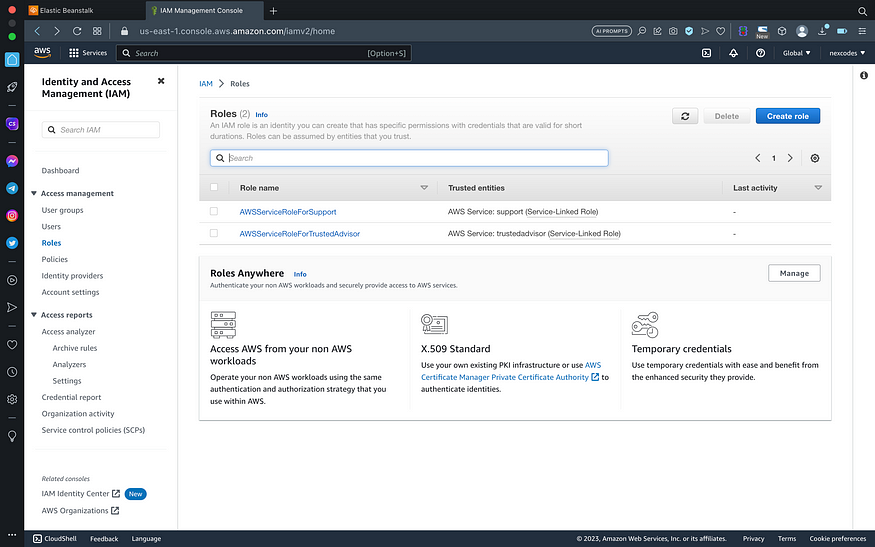Open browser profile avatar icon

click(x=802, y=31)
